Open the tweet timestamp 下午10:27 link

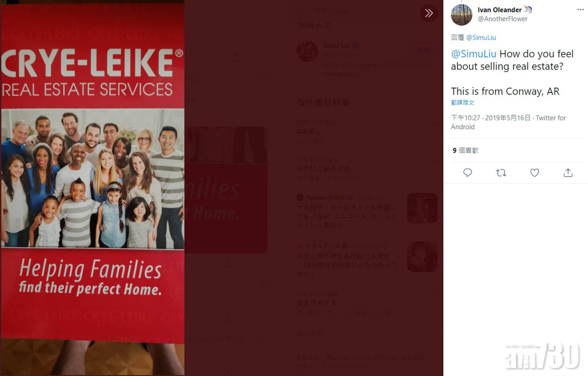click(465, 118)
